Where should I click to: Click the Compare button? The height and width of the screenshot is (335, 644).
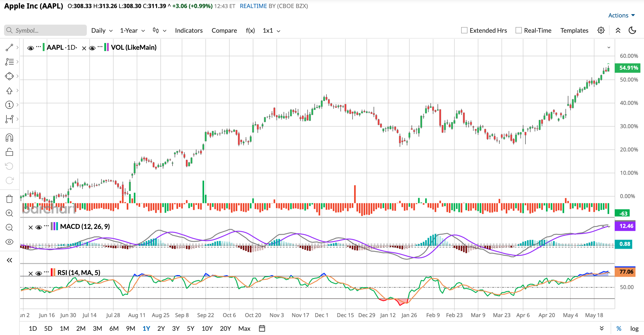coord(224,30)
